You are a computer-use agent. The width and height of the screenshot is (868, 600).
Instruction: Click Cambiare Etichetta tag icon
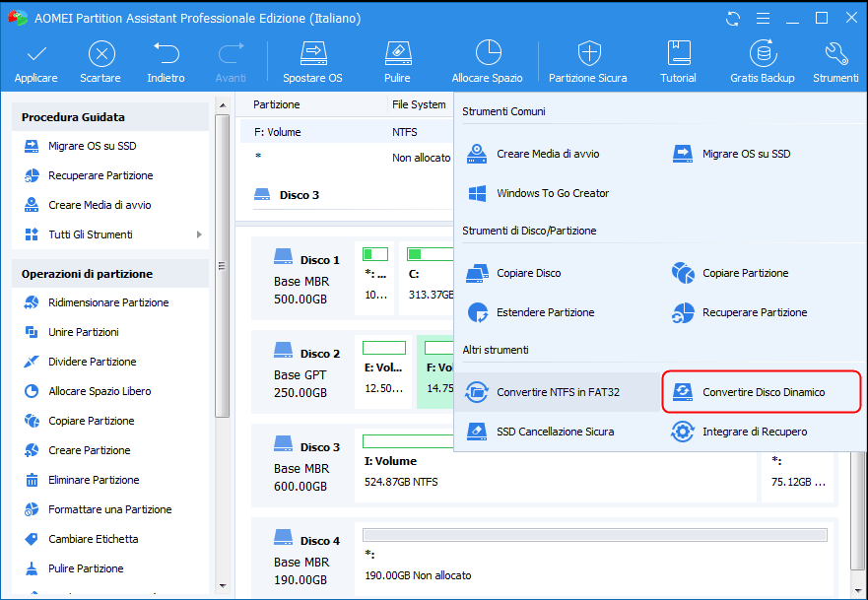pyautogui.click(x=32, y=539)
